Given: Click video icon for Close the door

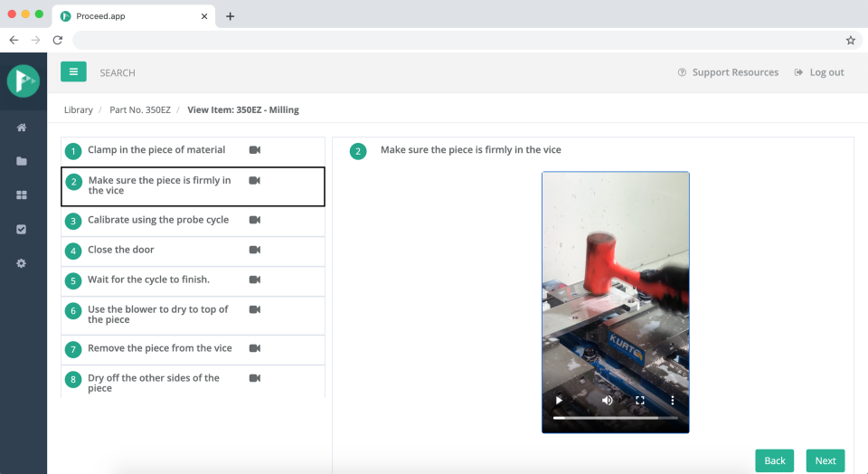Looking at the screenshot, I should pos(255,250).
